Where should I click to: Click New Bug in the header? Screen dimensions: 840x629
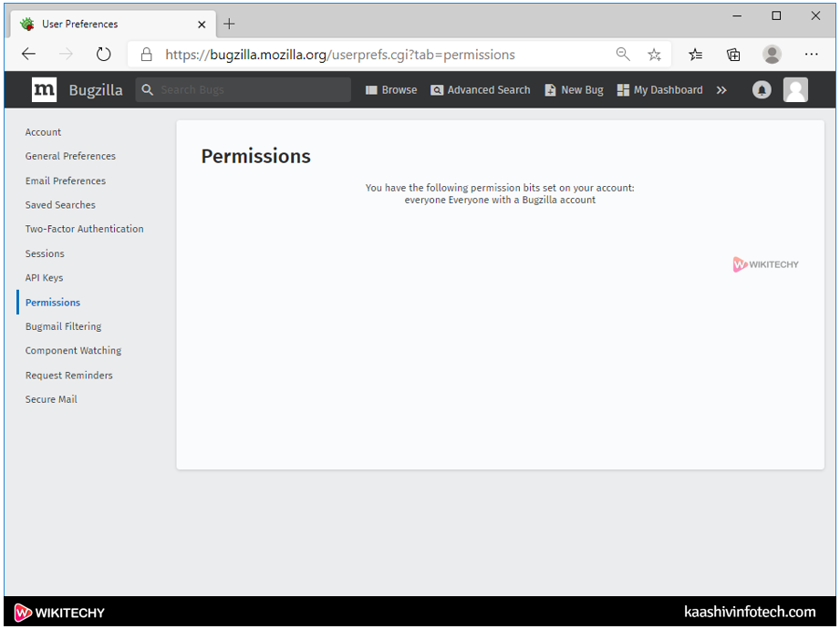(x=574, y=90)
